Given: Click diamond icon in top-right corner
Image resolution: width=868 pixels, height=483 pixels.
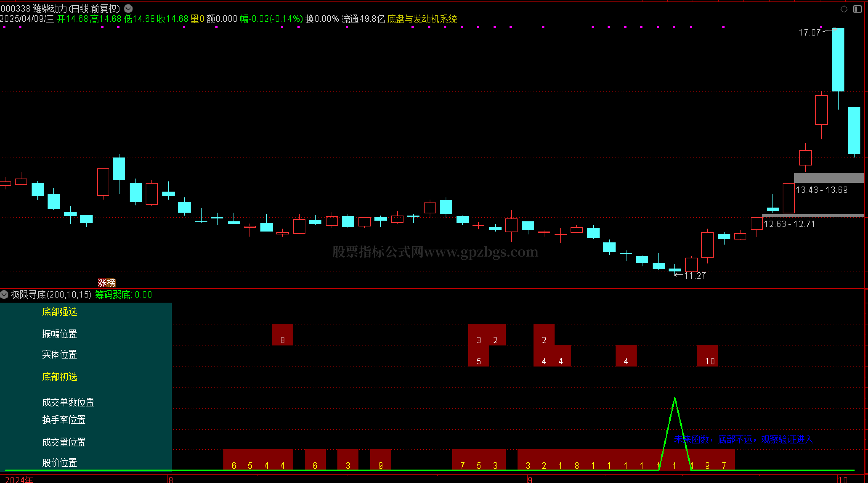Looking at the screenshot, I should (x=844, y=9).
